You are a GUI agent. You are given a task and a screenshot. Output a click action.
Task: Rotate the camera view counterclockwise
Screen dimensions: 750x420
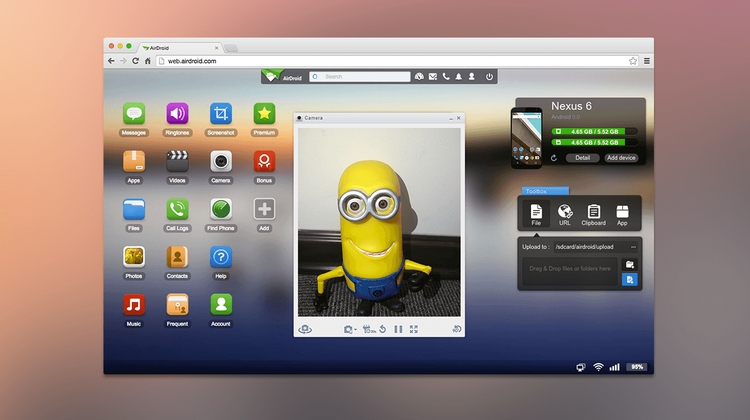[x=383, y=329]
